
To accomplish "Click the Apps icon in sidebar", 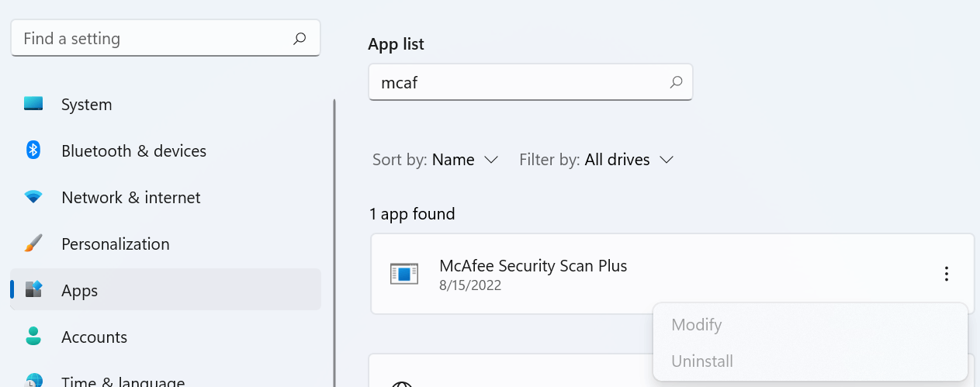I will coord(33,290).
